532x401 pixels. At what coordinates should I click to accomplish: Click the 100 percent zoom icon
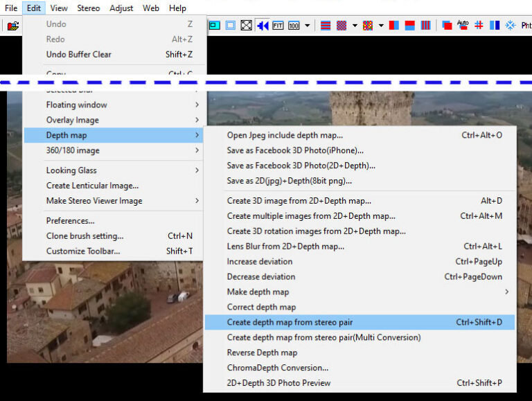tap(294, 26)
